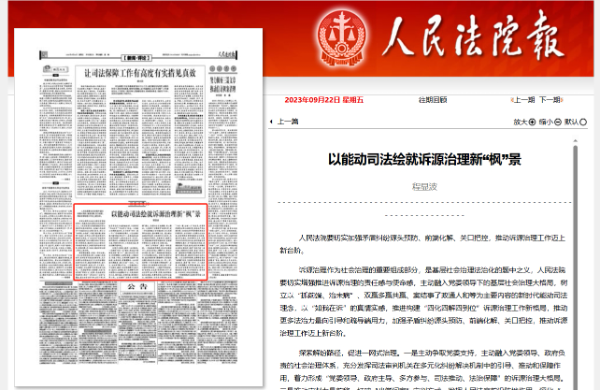600x390 pixels.
Task: Go to next issue 下一期
Action: [551, 100]
